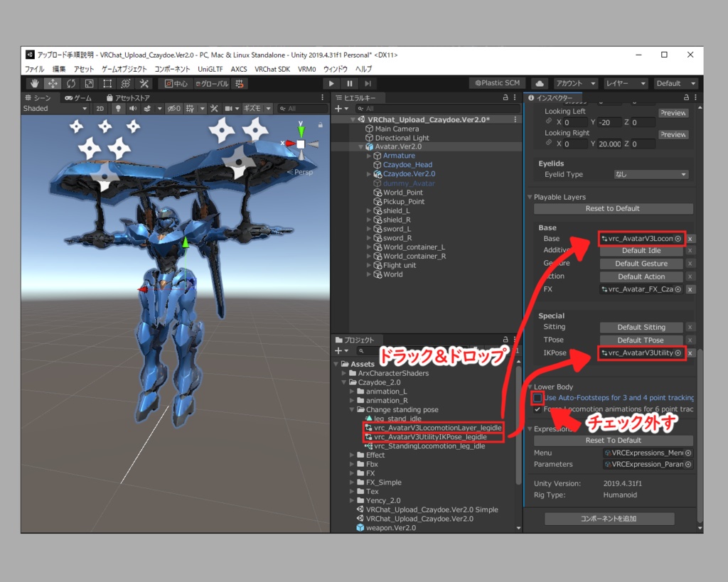Toggle inspector panel lock icon
The image size is (728, 582).
pyautogui.click(x=686, y=97)
